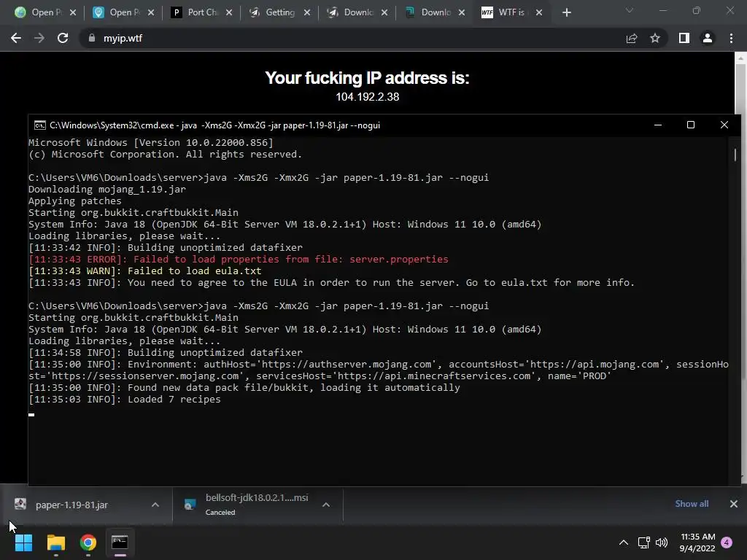Switch to the Getting tab
This screenshot has height=560, width=747.
coord(273,12)
